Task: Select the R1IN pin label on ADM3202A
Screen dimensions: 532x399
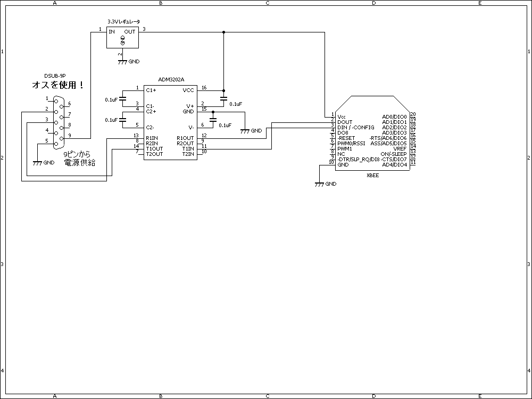Action: [152, 138]
